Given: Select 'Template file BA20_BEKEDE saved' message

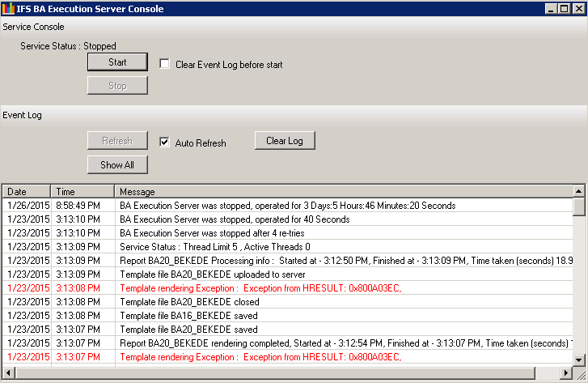Looking at the screenshot, I should [188, 330].
